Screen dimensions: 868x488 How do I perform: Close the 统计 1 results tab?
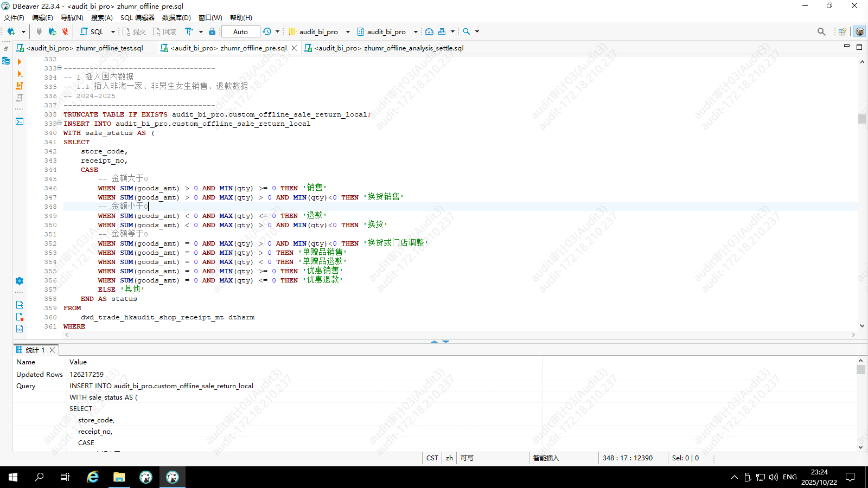point(53,350)
